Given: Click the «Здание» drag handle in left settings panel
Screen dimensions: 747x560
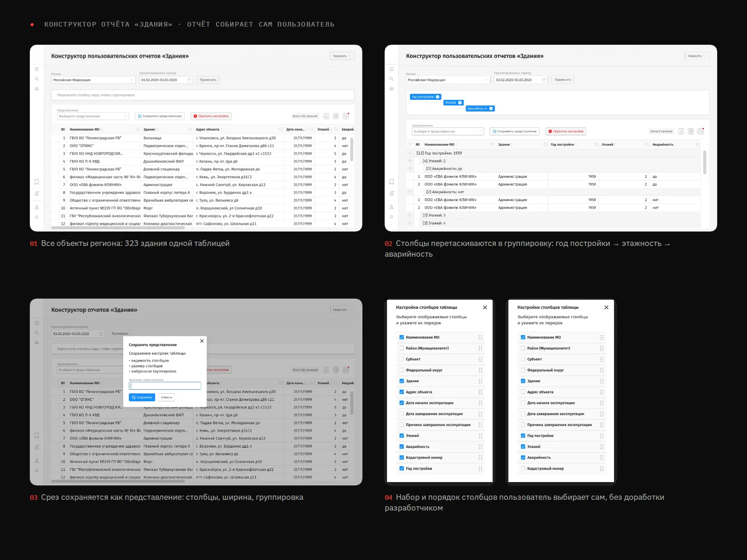Looking at the screenshot, I should coord(480,381).
